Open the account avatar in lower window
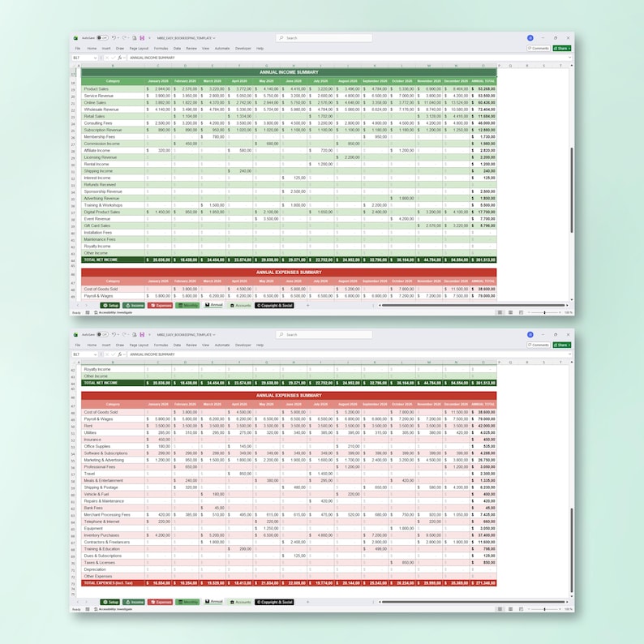This screenshot has height=644, width=644. coord(530,335)
